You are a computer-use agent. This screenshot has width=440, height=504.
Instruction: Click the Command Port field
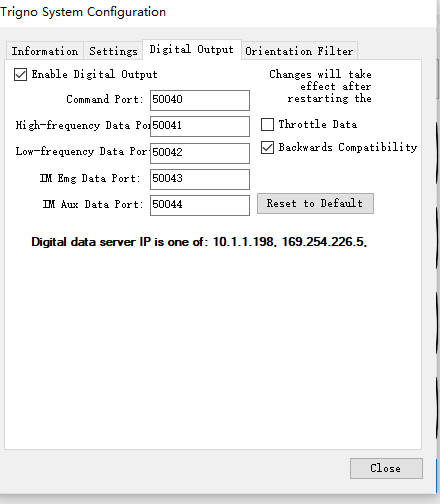[x=200, y=100]
